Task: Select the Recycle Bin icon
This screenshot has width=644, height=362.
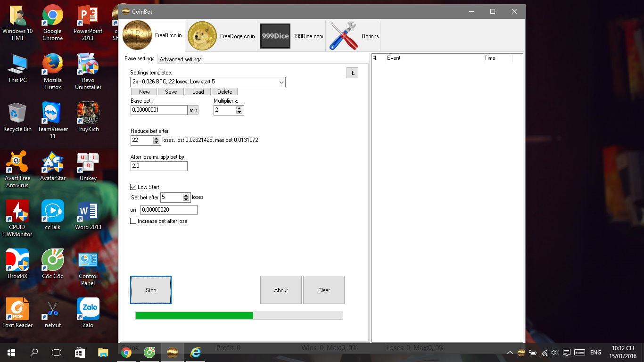Action: [17, 117]
